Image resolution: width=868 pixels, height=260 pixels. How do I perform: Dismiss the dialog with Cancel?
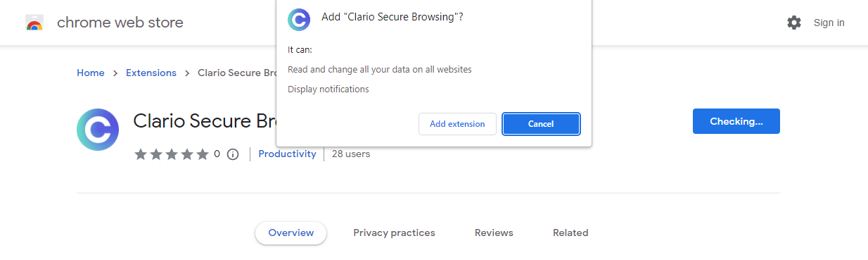click(x=541, y=124)
